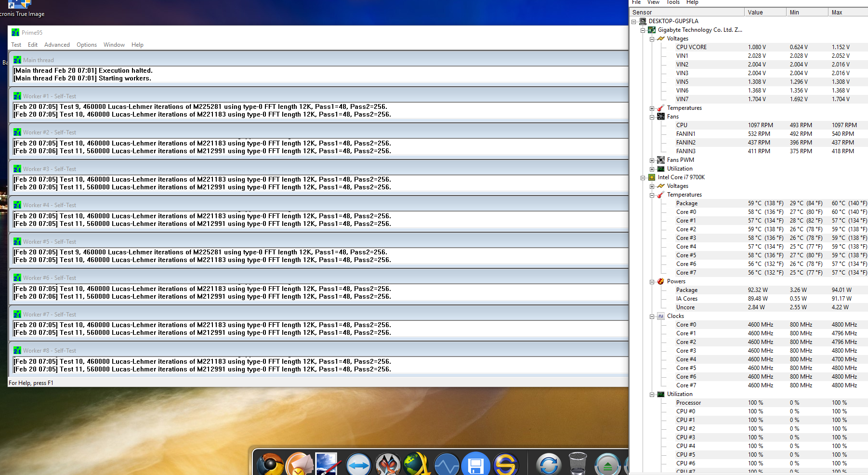Click the Min column header
Screen dimensions: 868x475
click(807, 13)
